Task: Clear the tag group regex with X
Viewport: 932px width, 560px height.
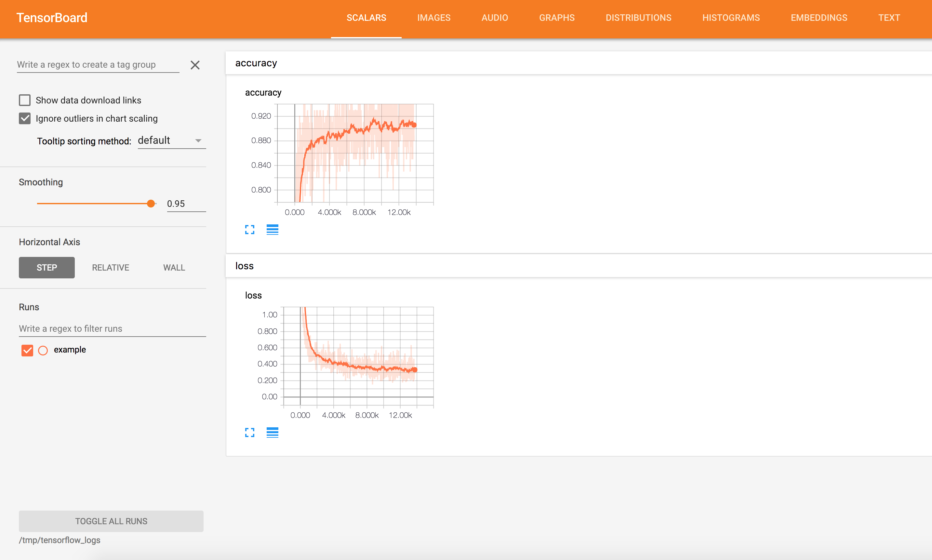Action: 195,65
